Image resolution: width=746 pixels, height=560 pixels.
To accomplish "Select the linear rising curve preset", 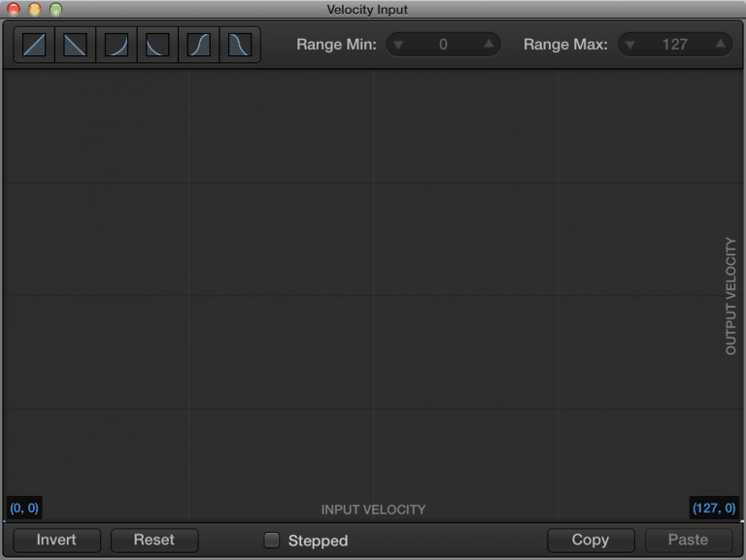I will [x=34, y=45].
